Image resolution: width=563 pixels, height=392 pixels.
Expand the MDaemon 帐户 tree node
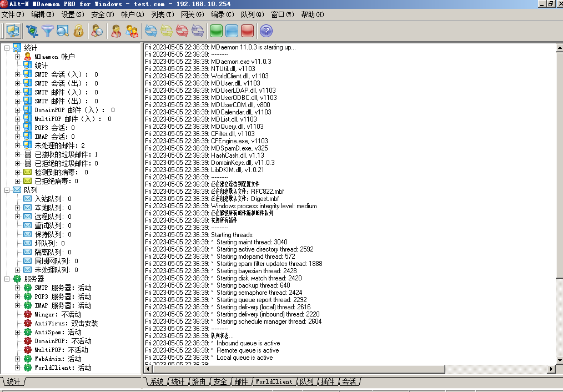click(17, 57)
